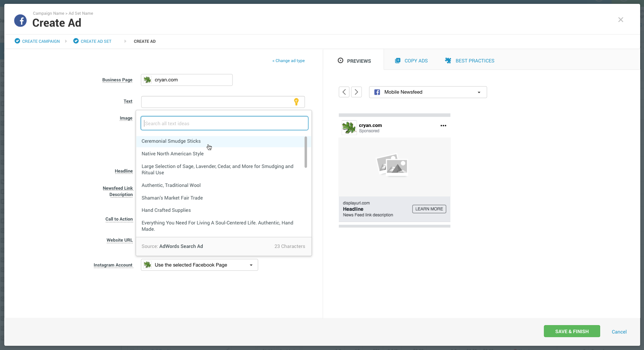
Task: Close the Create Ad dialog with X
Action: (620, 20)
